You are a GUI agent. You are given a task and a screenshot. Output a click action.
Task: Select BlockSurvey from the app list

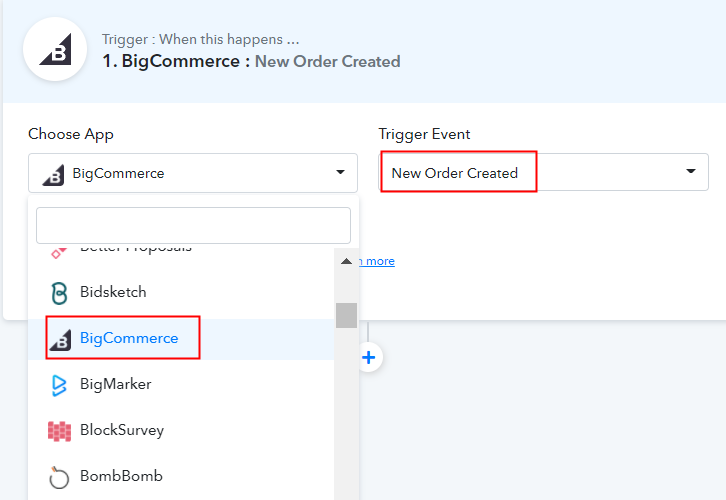coord(181,430)
